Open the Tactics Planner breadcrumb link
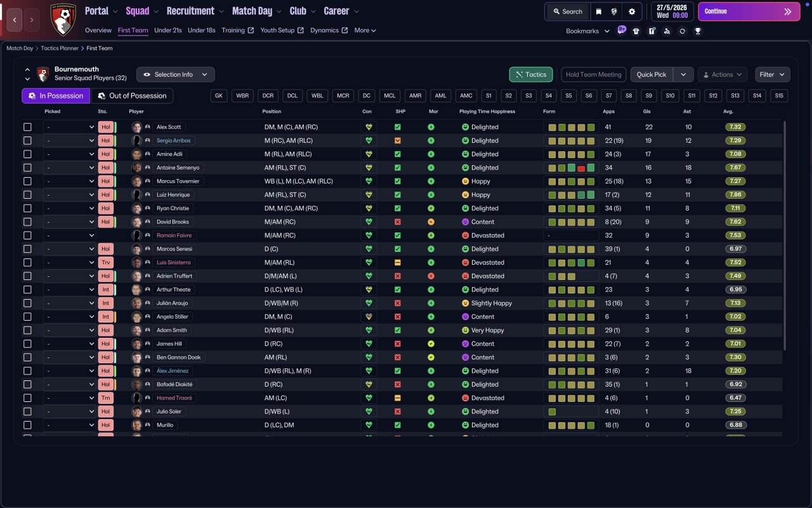This screenshot has height=508, width=812. point(60,48)
